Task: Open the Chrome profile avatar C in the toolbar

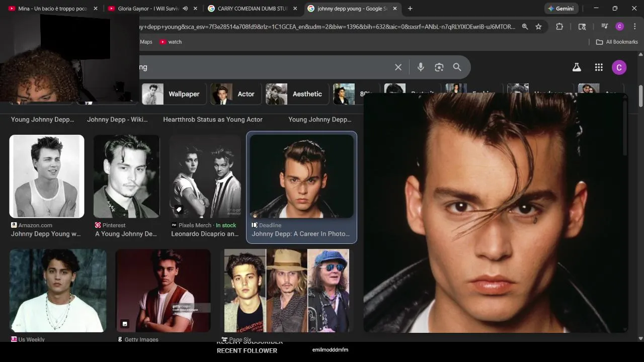Action: tap(620, 27)
